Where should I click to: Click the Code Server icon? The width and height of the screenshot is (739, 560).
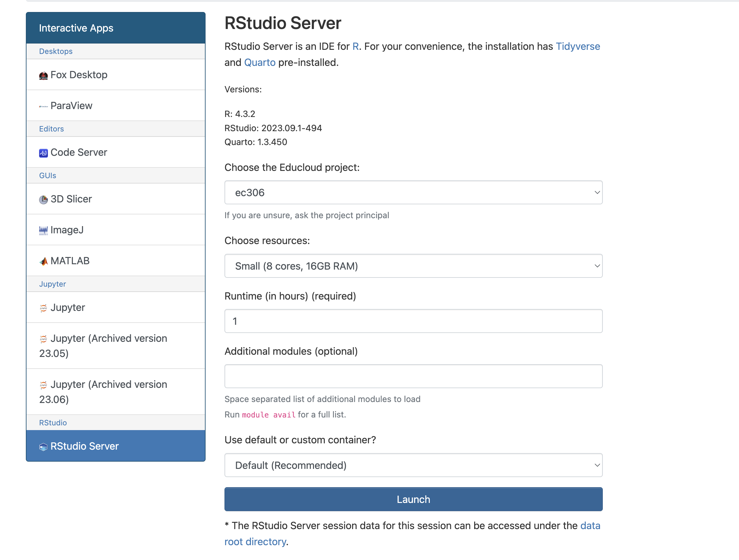(44, 153)
